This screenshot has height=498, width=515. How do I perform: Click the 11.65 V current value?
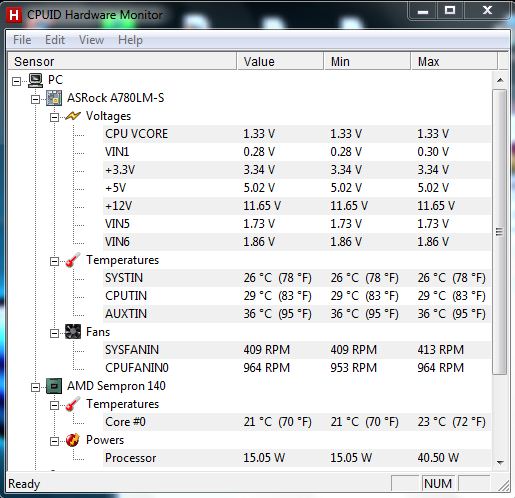point(262,206)
